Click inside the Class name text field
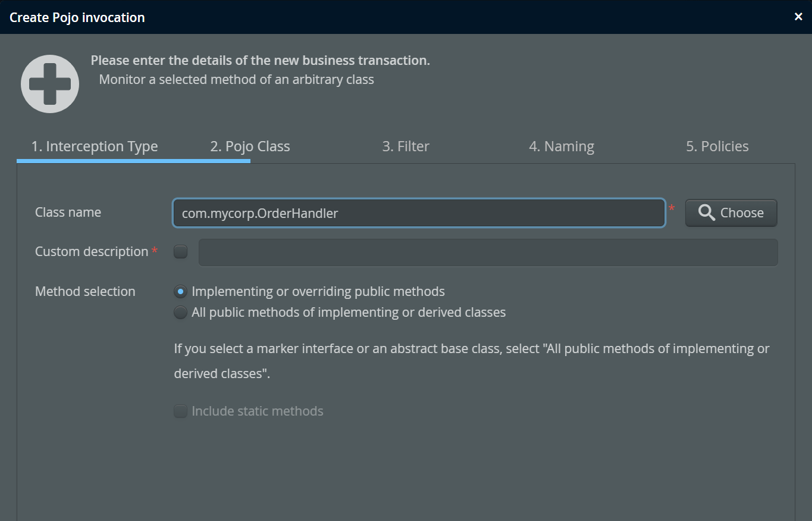 point(418,213)
